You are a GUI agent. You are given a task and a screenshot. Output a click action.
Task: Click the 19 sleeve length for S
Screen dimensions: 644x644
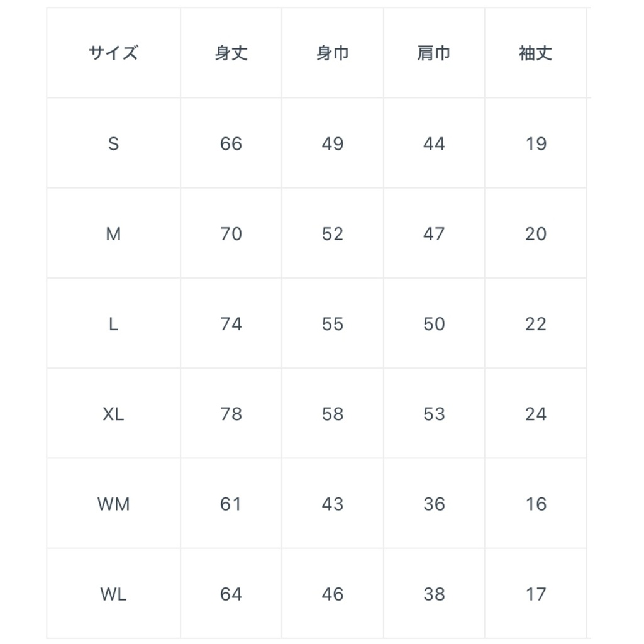(535, 144)
